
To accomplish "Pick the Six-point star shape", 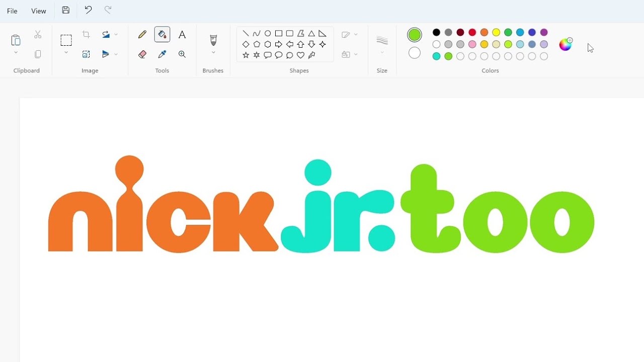I will 257,55.
